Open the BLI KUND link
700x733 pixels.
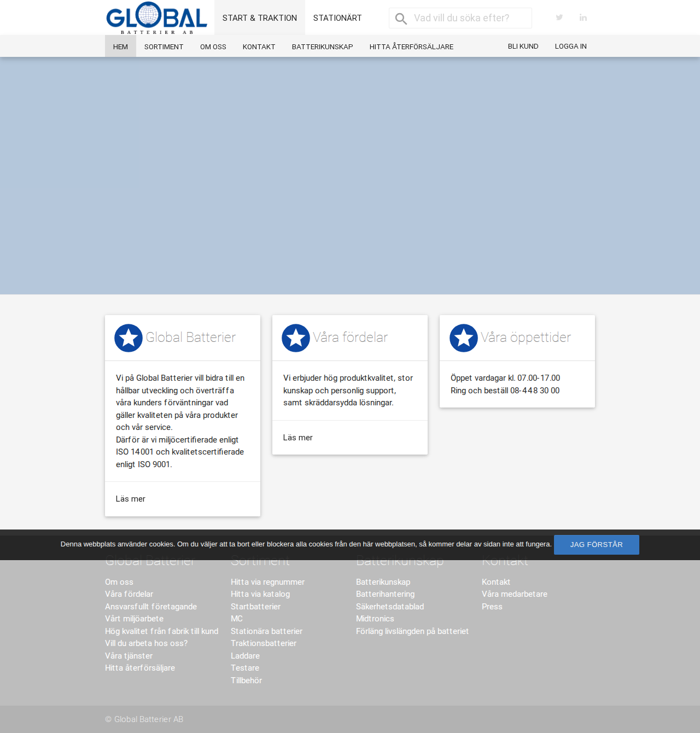pos(523,46)
